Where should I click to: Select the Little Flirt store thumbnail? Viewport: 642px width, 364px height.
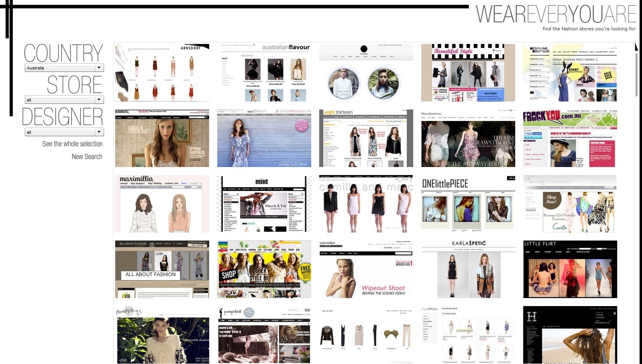[570, 269]
